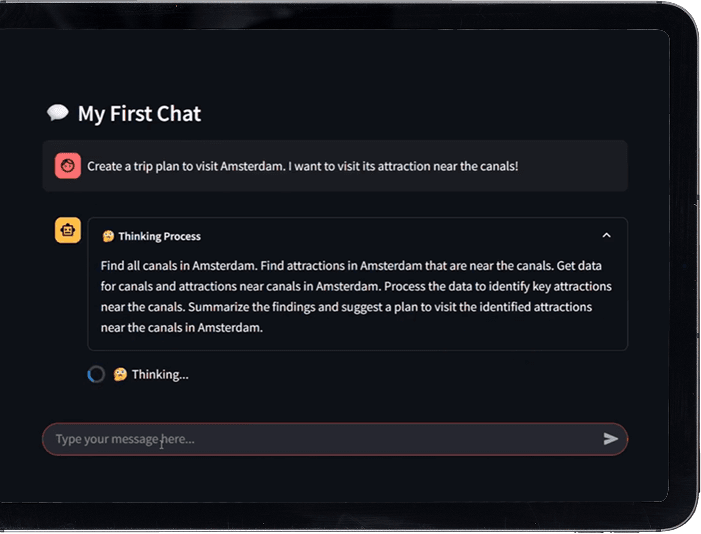Click the word "Amsterdam" in the user message

(x=250, y=166)
